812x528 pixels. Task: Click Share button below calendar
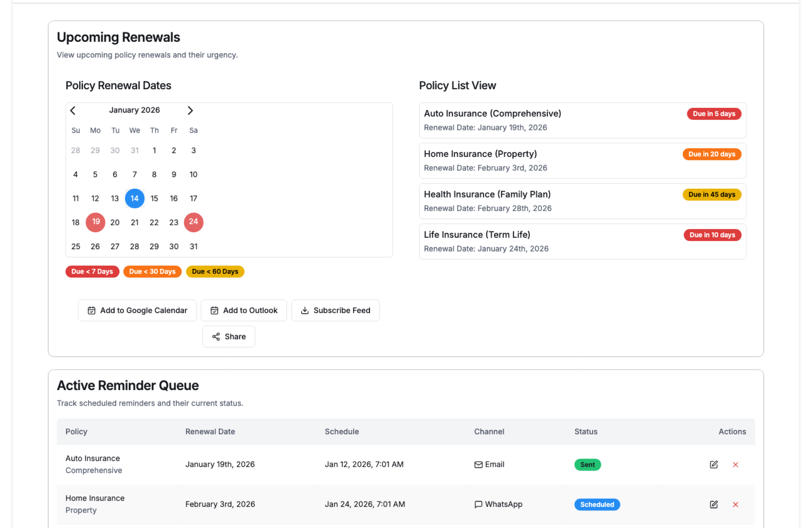click(229, 336)
